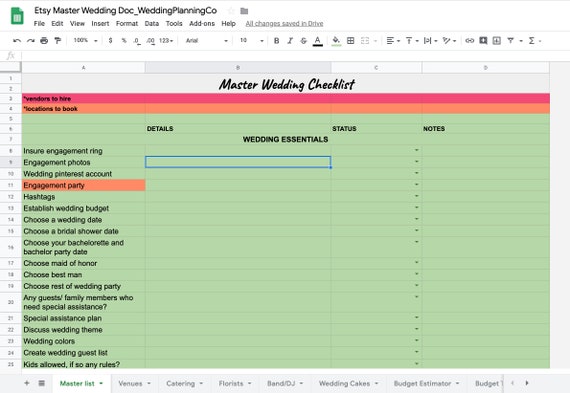Toggle bold formatting
The image size is (570, 393).
point(276,41)
